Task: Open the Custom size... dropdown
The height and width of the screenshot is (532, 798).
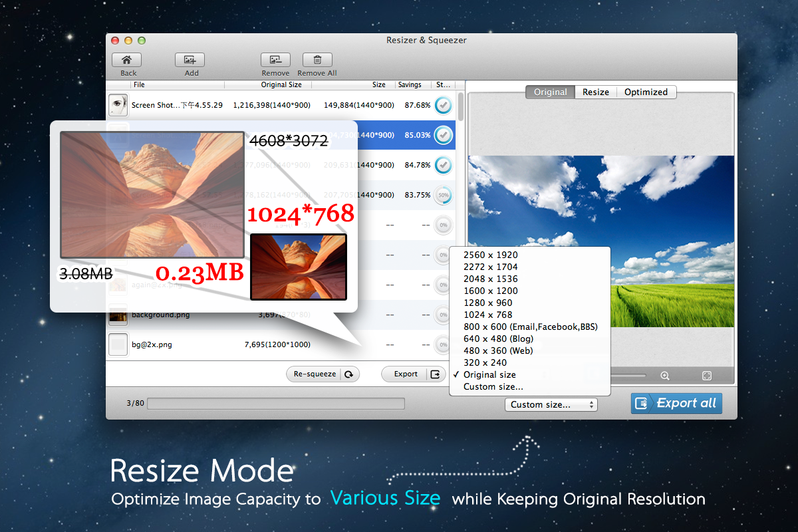Action: [551, 404]
